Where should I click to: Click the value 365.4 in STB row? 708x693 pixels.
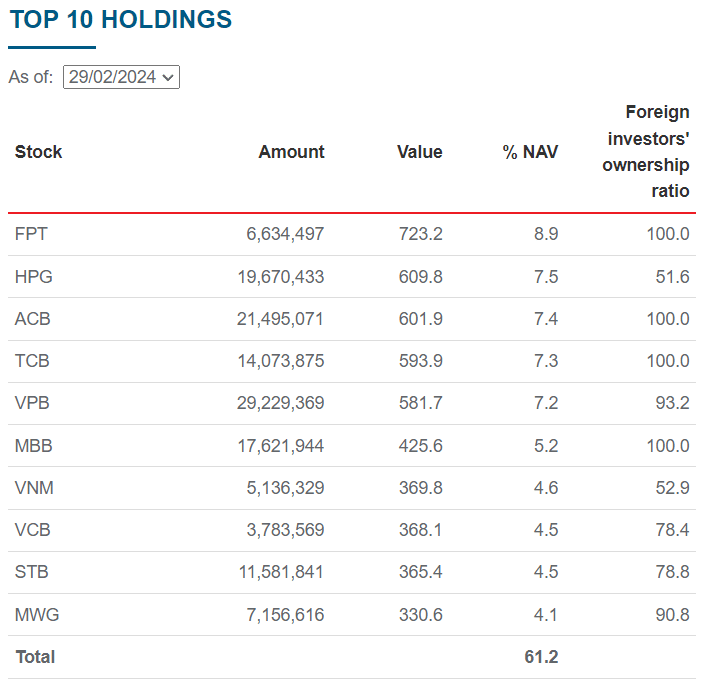(x=420, y=572)
